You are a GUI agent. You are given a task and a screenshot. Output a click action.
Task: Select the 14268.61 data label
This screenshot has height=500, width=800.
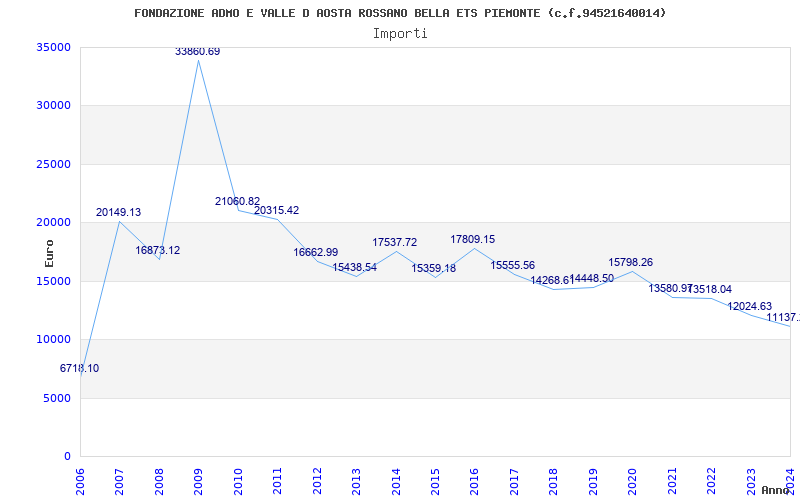[552, 280]
